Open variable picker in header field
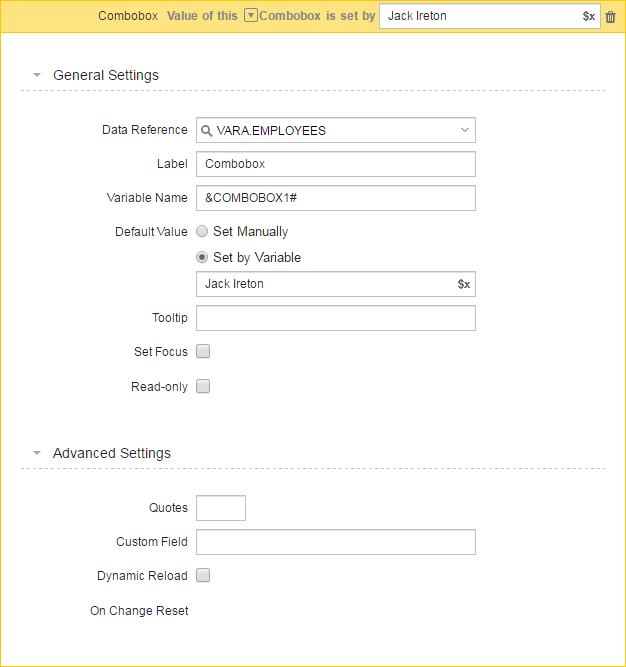626x667 pixels. tap(589, 16)
